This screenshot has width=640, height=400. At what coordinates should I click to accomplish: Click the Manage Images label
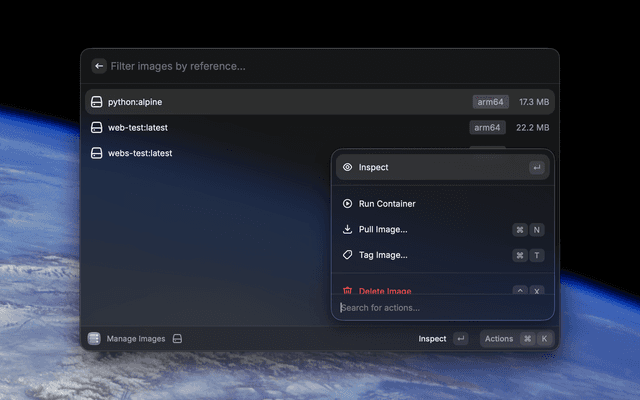(136, 339)
